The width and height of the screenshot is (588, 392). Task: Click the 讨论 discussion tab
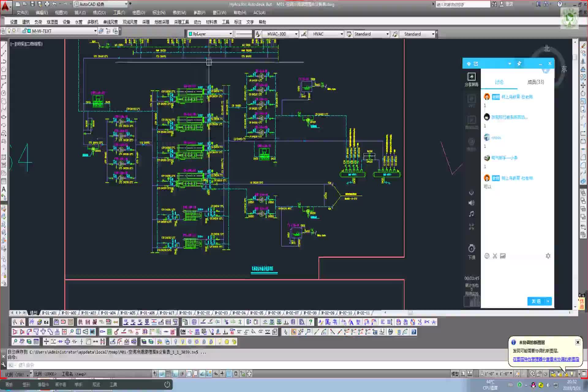pos(499,82)
